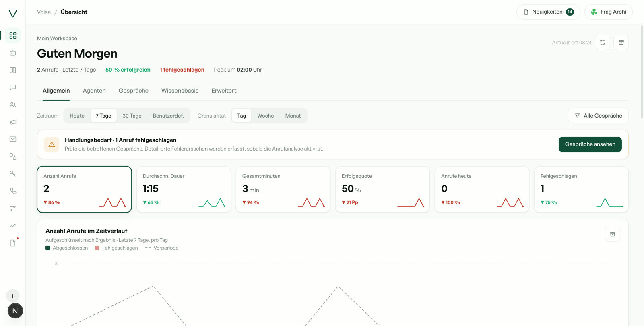The height and width of the screenshot is (326, 644).
Task: Click the Voisa breadcrumb link
Action: [44, 12]
